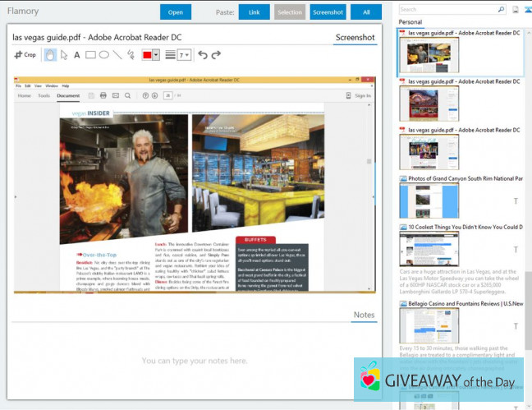
Task: Redo the last edit
Action: point(216,55)
